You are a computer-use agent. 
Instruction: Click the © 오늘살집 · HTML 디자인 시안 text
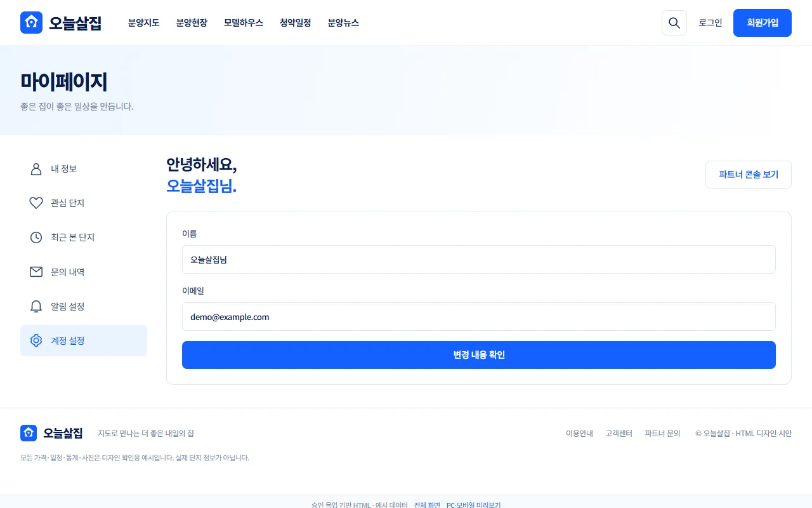(x=743, y=433)
